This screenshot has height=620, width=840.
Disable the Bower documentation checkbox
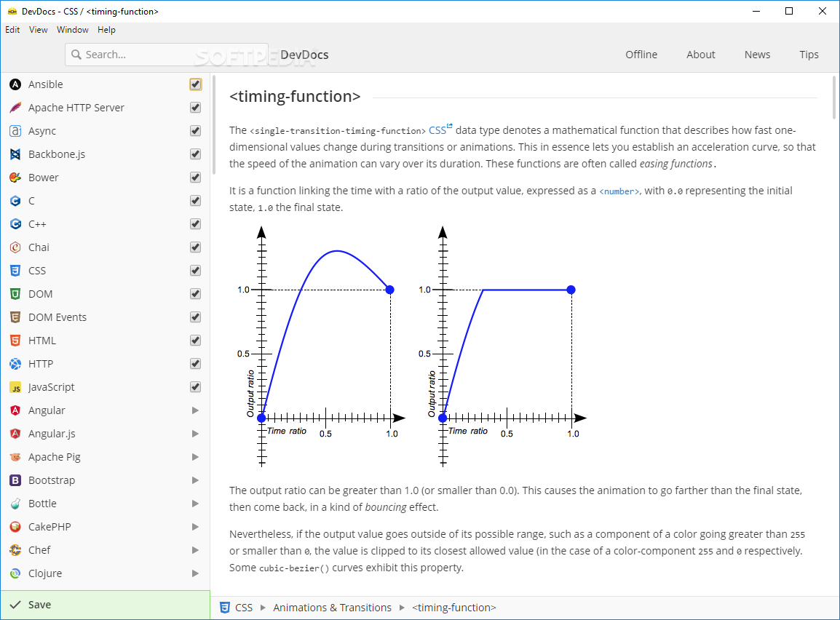[196, 178]
